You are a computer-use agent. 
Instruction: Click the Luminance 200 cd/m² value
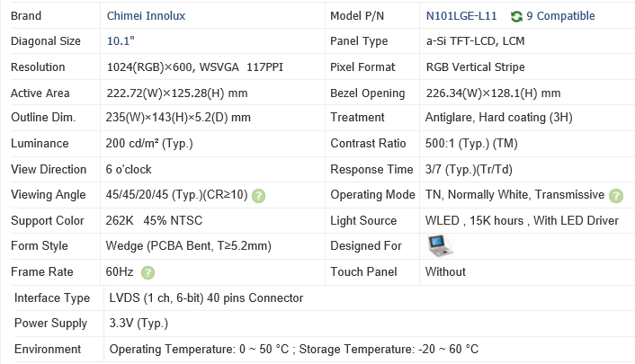[x=149, y=144]
